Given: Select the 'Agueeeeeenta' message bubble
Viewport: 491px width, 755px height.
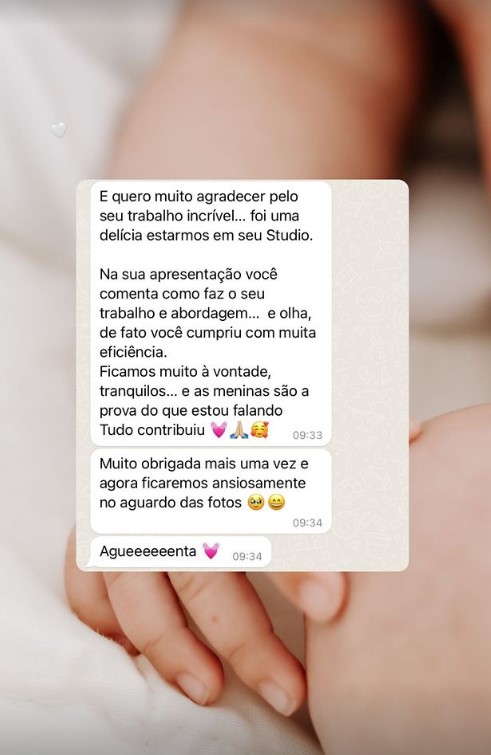Looking at the screenshot, I should point(180,551).
